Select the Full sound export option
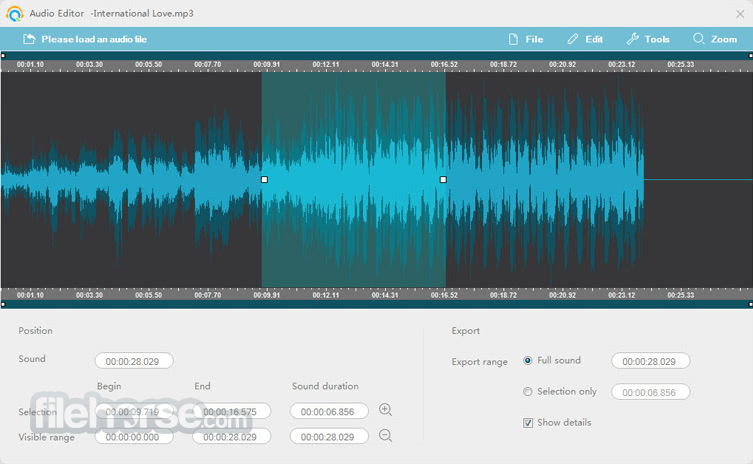This screenshot has height=464, width=753. click(527, 360)
